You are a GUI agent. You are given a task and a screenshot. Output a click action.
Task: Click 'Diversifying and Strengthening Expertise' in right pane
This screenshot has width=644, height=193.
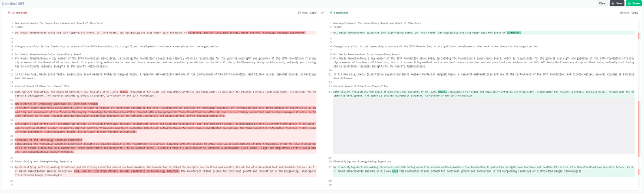362,161
